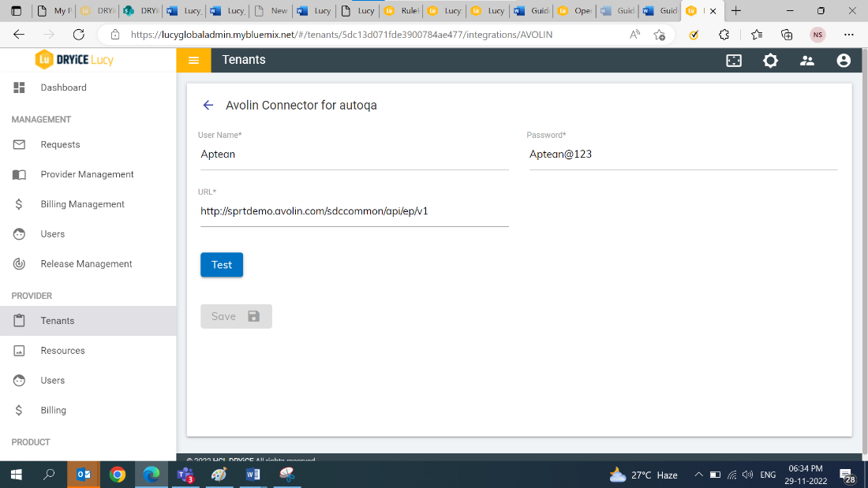
Task: Click the taskbar search magnifier
Action: tap(49, 475)
